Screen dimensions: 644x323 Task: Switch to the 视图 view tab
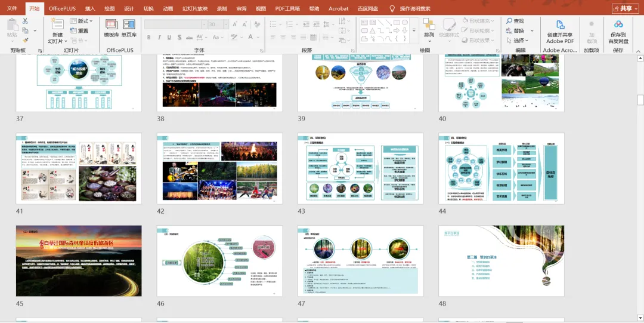(x=261, y=8)
